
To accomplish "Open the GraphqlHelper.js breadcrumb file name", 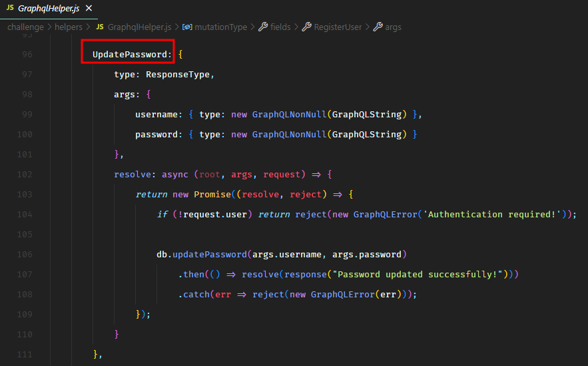I will [139, 27].
